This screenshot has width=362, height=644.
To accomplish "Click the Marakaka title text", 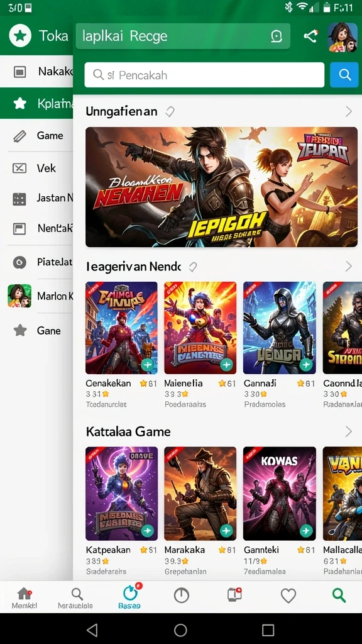I will point(186,550).
